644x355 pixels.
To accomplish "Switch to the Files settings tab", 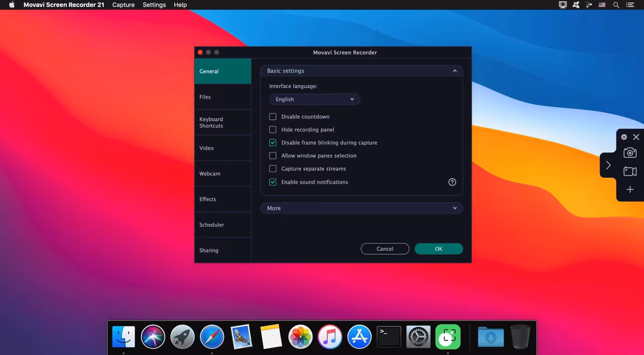I will pos(223,97).
